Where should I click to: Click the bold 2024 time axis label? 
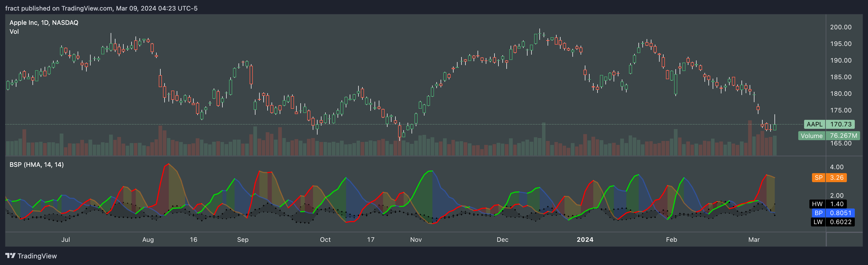[585, 239]
